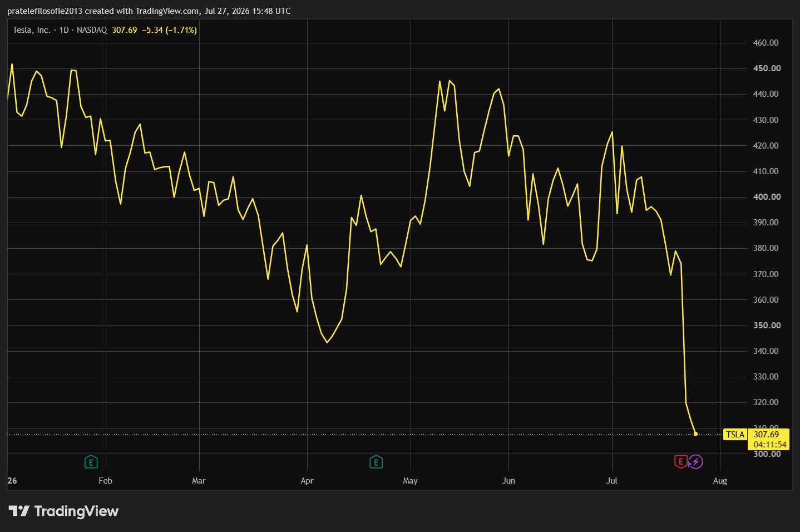Click the last price dot on line
The height and width of the screenshot is (532, 800).
tap(695, 434)
